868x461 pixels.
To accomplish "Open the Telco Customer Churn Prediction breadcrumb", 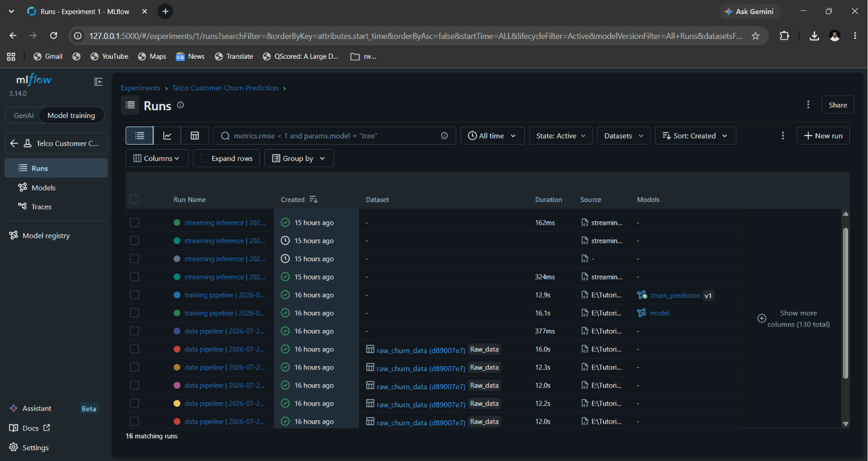I will [x=225, y=88].
